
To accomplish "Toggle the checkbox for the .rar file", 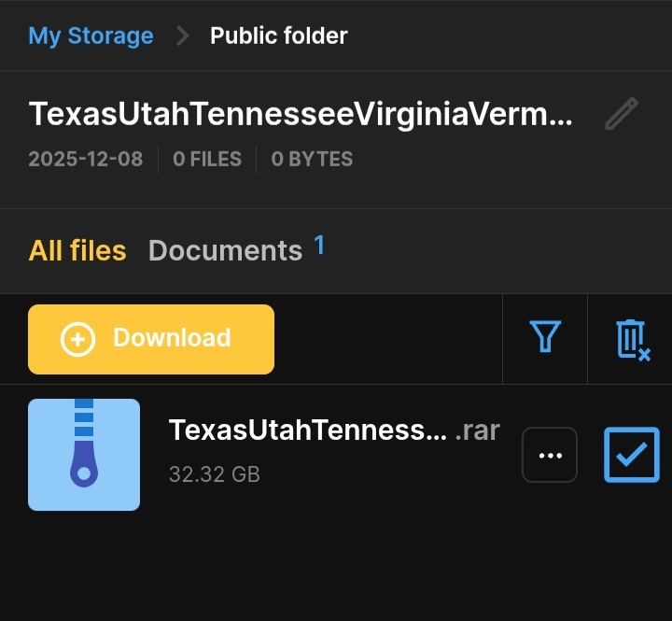I will tap(632, 455).
